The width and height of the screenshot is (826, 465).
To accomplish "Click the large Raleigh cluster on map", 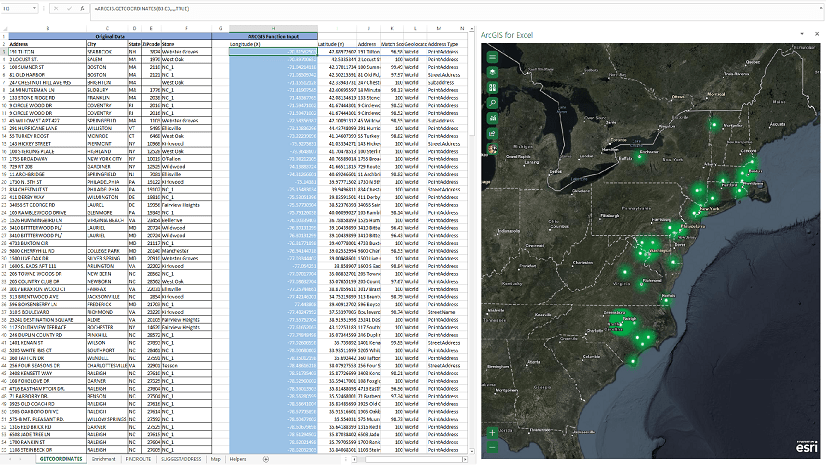I will [x=622, y=322].
